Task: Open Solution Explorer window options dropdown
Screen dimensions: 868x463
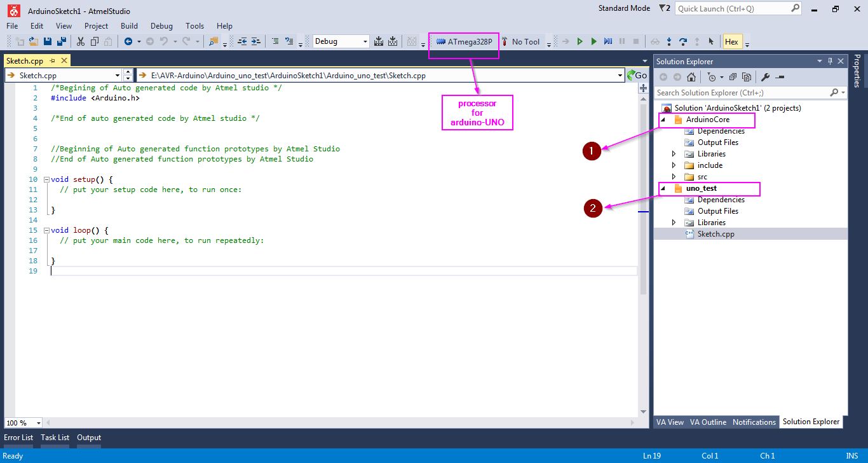Action: [820, 61]
